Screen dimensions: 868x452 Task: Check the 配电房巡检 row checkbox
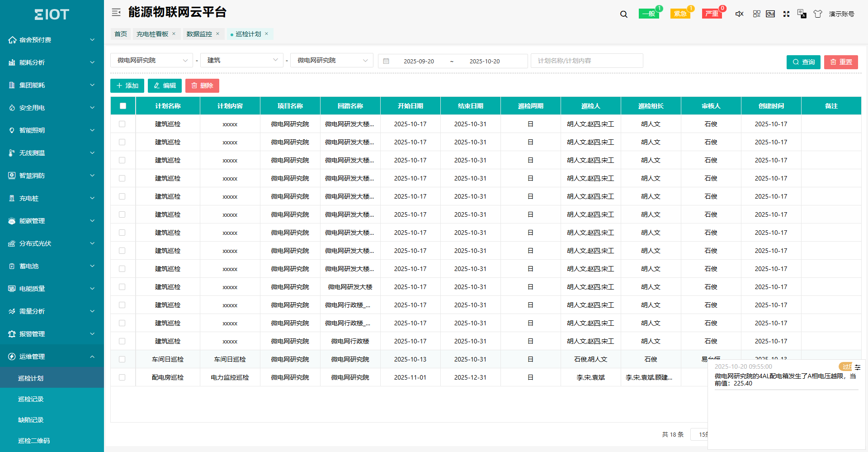click(x=122, y=377)
